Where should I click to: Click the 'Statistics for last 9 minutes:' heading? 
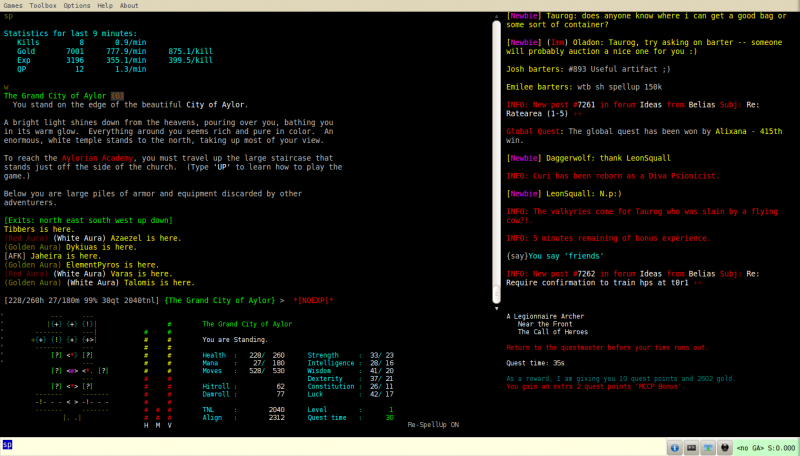(70, 33)
